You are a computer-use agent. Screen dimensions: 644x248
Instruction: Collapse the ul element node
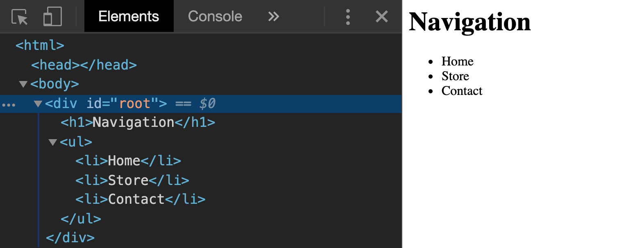click(x=52, y=142)
